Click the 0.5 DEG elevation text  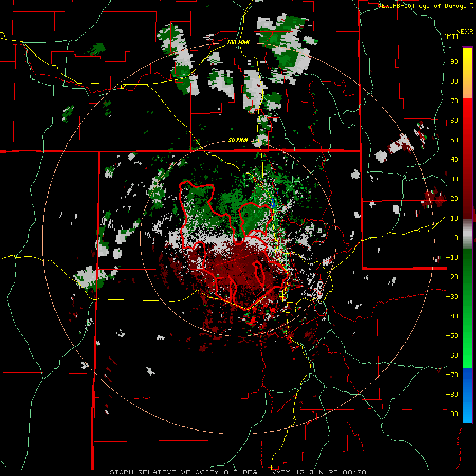tap(240, 472)
